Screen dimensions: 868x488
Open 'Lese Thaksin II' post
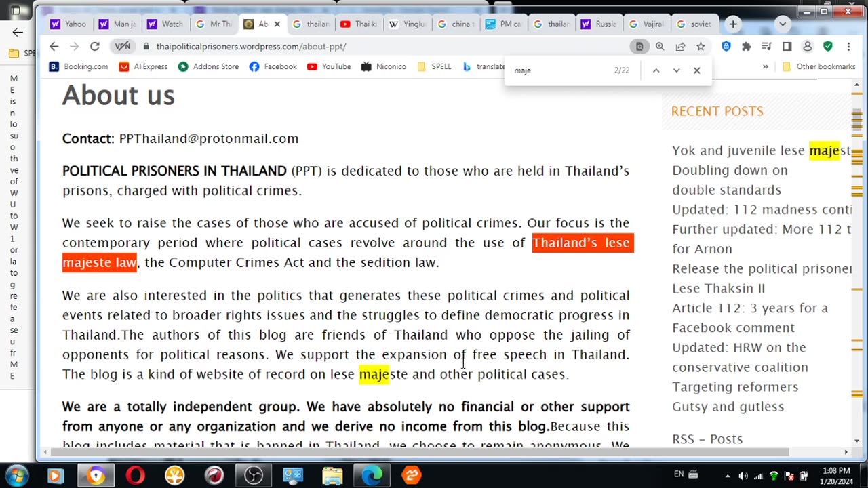718,288
